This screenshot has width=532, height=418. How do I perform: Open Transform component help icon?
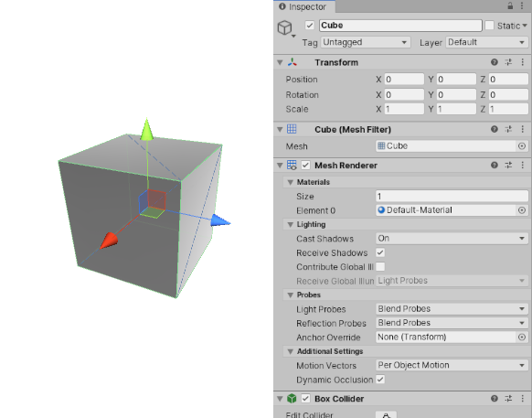[x=495, y=62]
